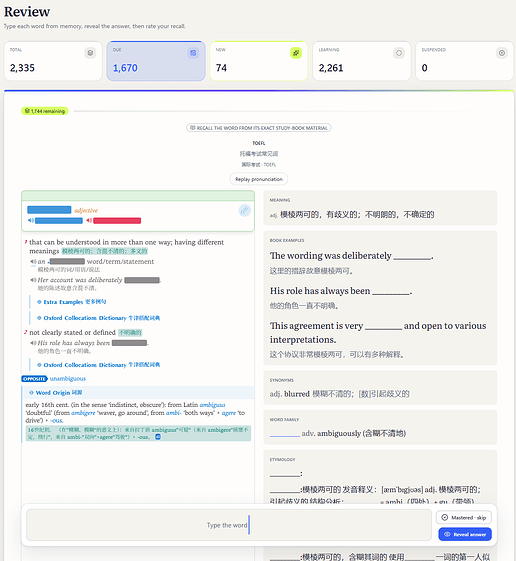Click the New card sparkle icon
The height and width of the screenshot is (561, 516).
pos(296,53)
